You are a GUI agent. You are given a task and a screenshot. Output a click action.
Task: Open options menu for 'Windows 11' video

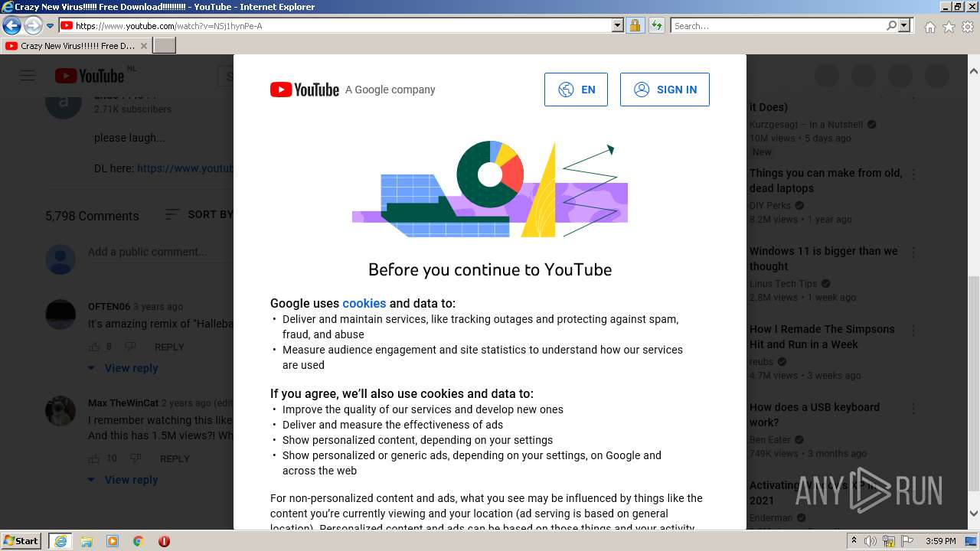(913, 253)
